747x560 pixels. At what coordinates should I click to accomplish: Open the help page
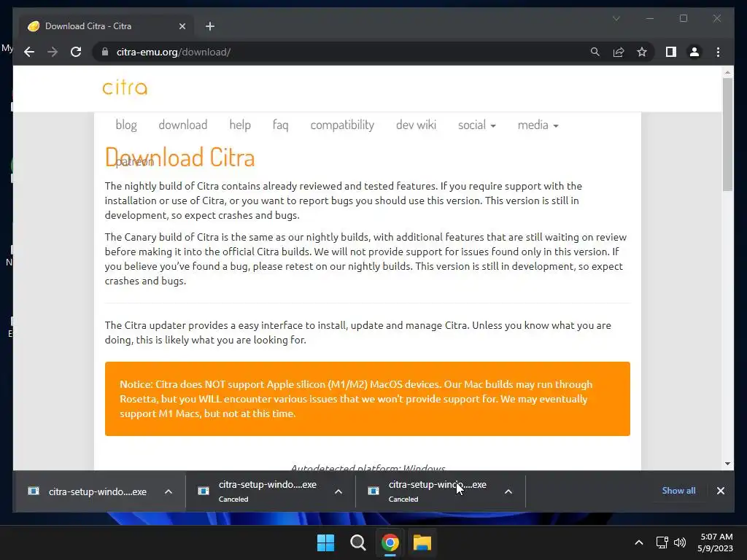[239, 125]
